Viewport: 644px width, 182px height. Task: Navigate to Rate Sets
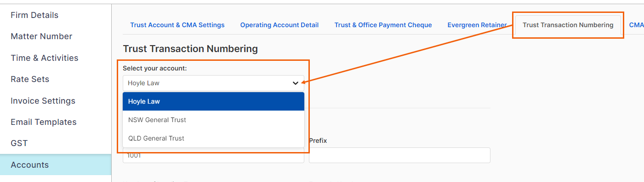click(x=30, y=79)
